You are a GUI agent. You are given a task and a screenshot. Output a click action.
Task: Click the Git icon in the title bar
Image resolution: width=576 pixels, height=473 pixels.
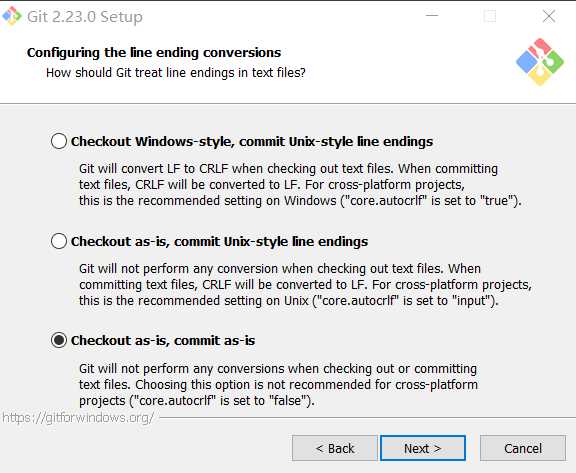12,16
